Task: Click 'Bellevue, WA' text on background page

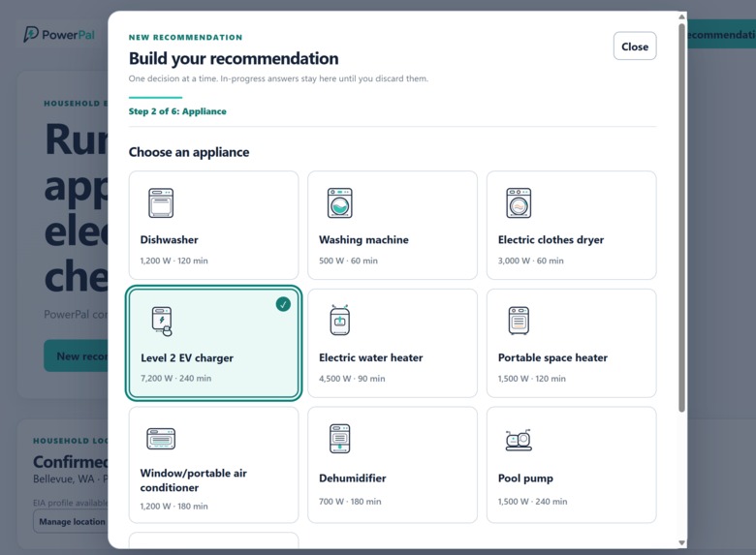Action: click(64, 479)
